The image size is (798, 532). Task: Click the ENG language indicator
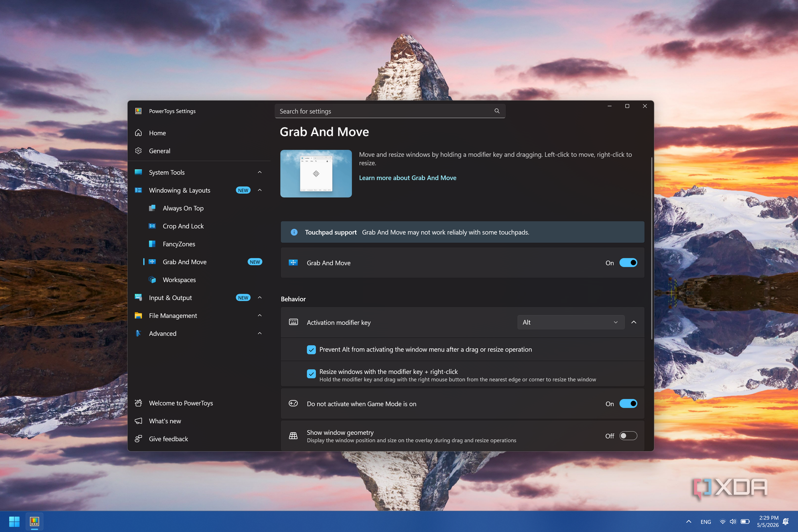(706, 522)
